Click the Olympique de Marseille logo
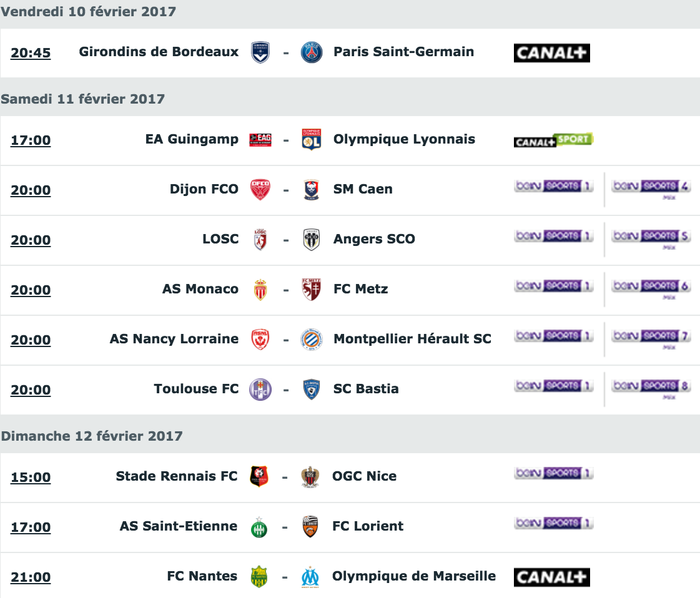 [x=310, y=577]
